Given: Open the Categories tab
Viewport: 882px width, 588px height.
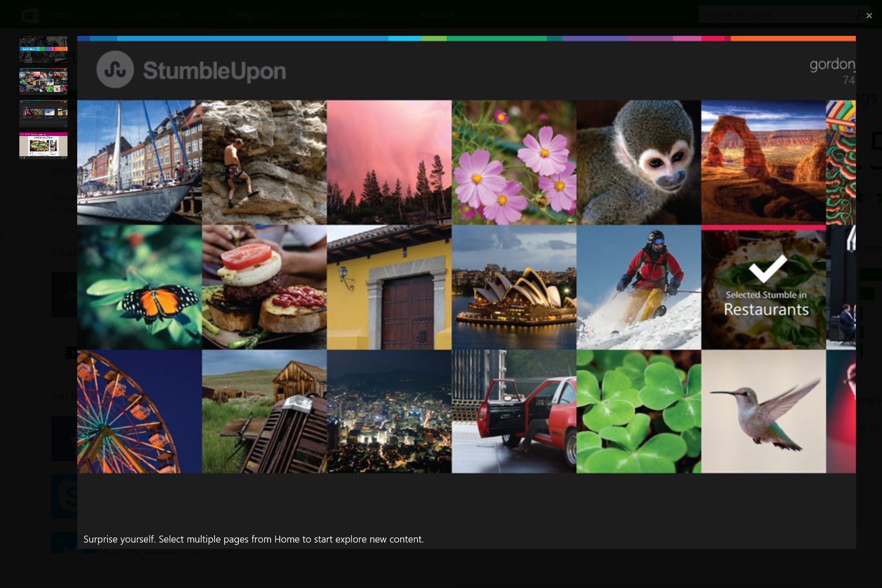Looking at the screenshot, I should [251, 15].
